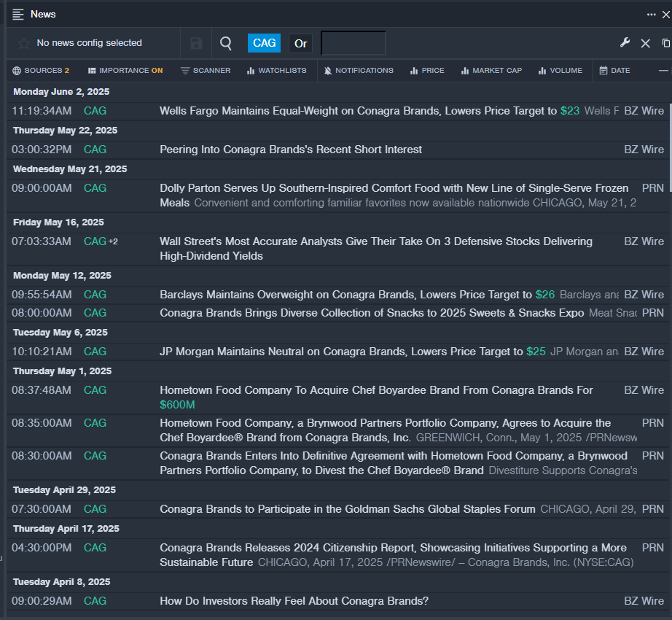Open Conagra Enters Definitive Agreement headline
672x620 pixels.
tap(394, 463)
